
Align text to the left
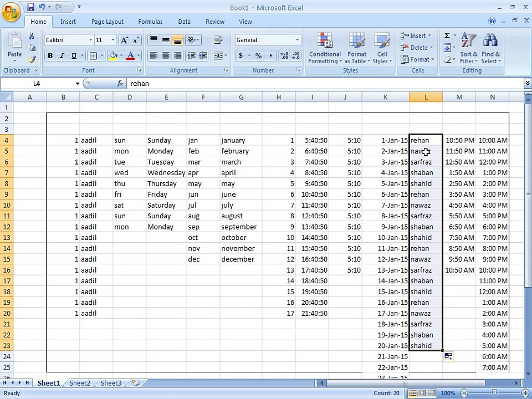(154, 55)
